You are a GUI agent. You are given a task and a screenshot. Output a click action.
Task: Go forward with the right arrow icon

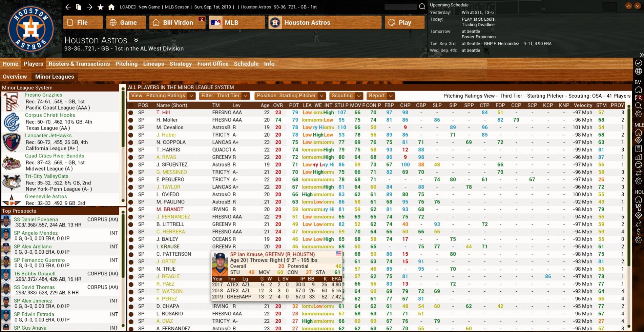tap(89, 7)
